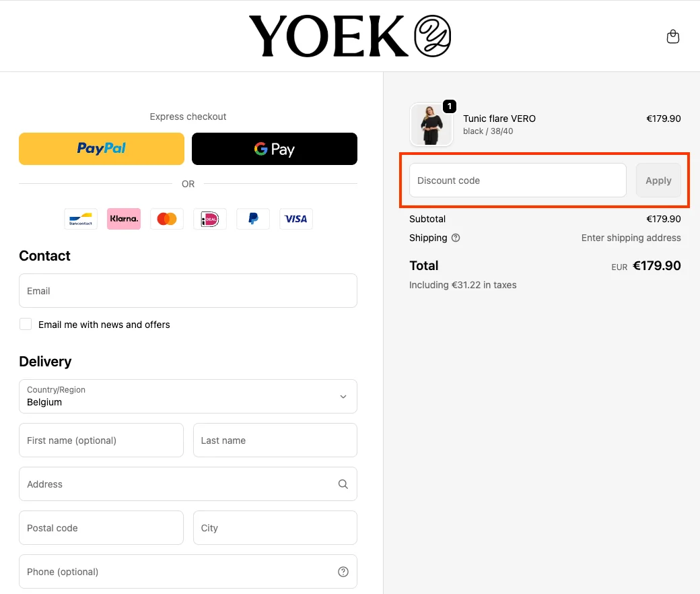
Task: Click the address field search icon
Action: [343, 484]
